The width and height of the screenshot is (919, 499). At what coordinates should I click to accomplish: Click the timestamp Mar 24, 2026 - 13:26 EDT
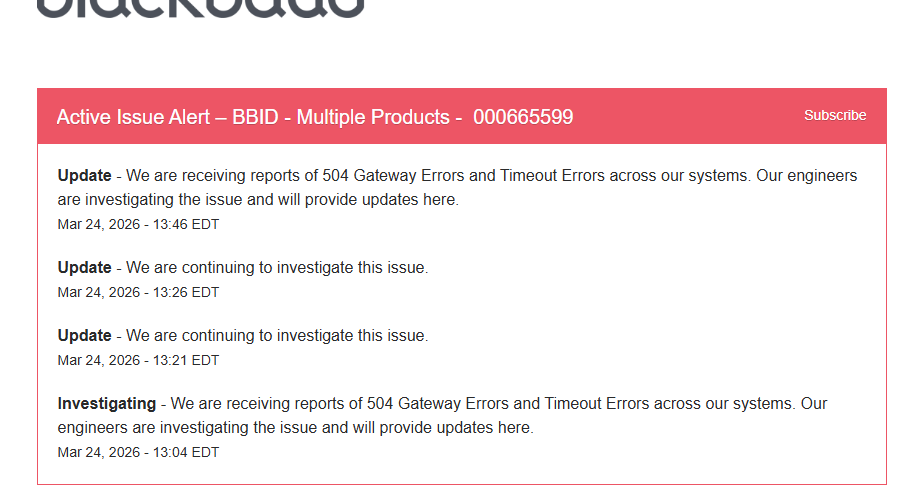(138, 293)
